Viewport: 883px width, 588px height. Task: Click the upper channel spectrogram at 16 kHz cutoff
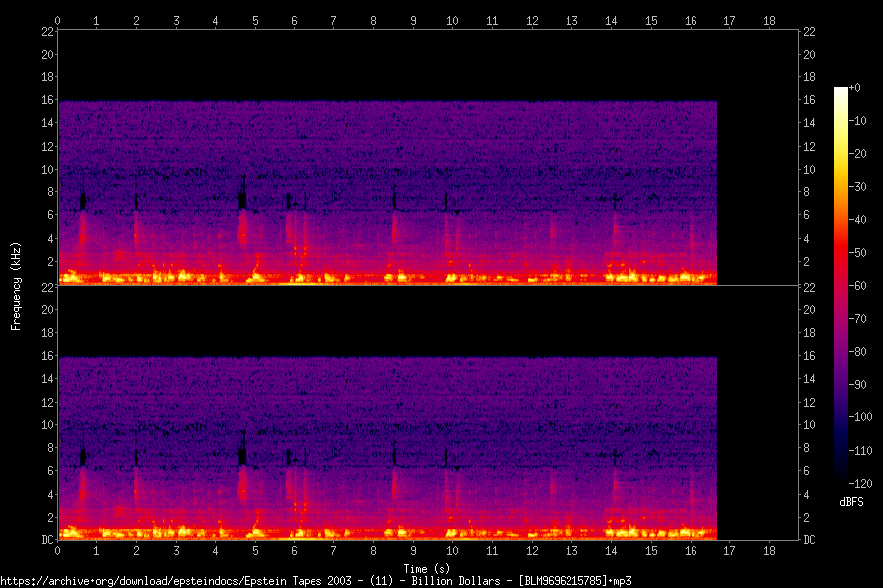coord(387,102)
